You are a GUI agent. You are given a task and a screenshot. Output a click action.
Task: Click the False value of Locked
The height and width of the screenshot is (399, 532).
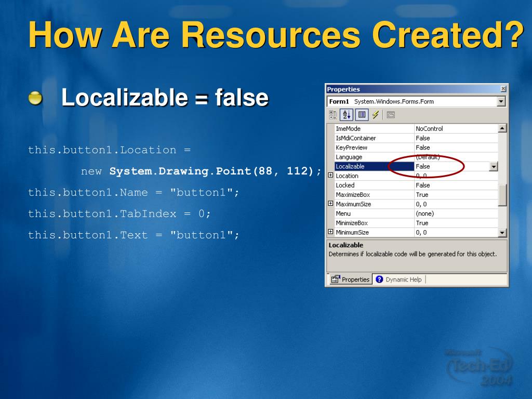click(423, 185)
